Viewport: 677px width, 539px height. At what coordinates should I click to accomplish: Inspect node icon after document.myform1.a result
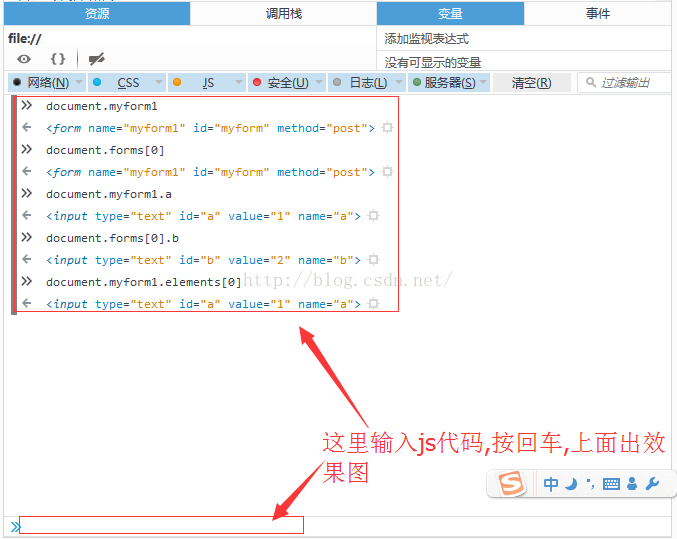pos(374,216)
